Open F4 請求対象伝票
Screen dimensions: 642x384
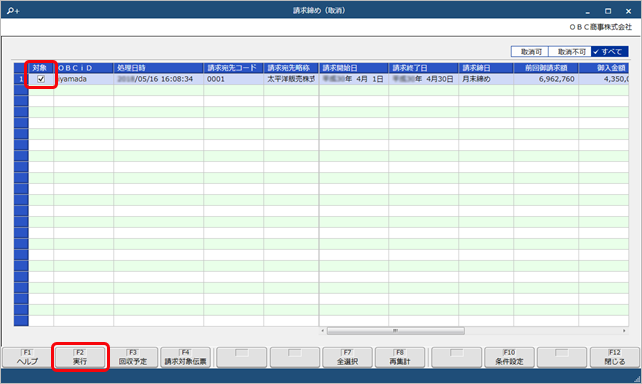click(x=185, y=357)
